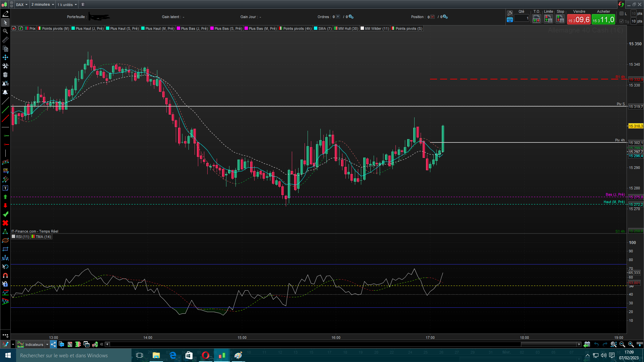Open the Limite order icon
This screenshot has height=362, width=644.
point(548,19)
